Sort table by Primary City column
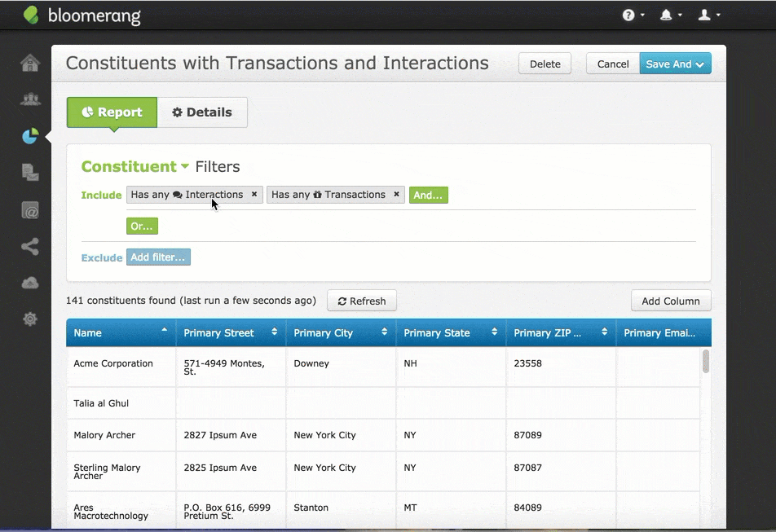 point(340,332)
